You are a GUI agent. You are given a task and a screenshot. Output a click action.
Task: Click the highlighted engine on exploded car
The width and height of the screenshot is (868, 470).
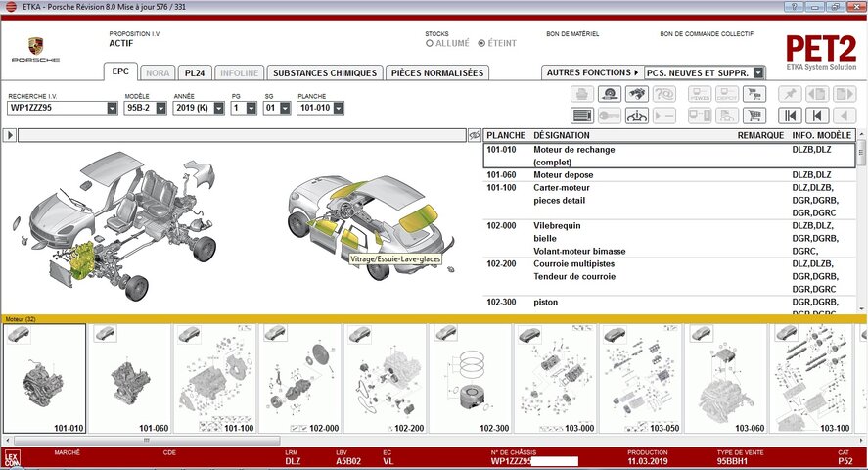[80, 259]
